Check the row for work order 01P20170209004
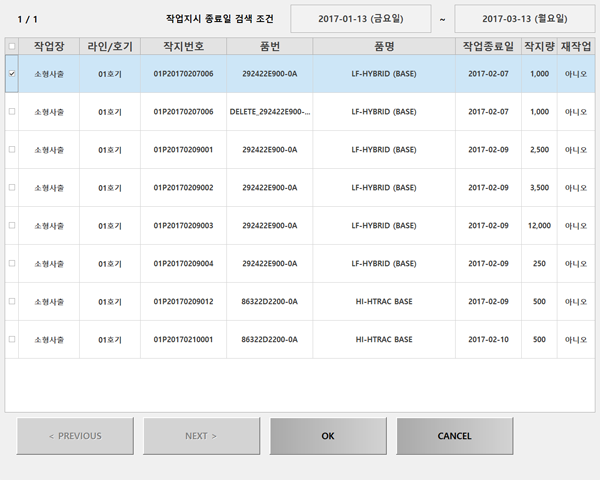This screenshot has width=600, height=480. coord(11,264)
